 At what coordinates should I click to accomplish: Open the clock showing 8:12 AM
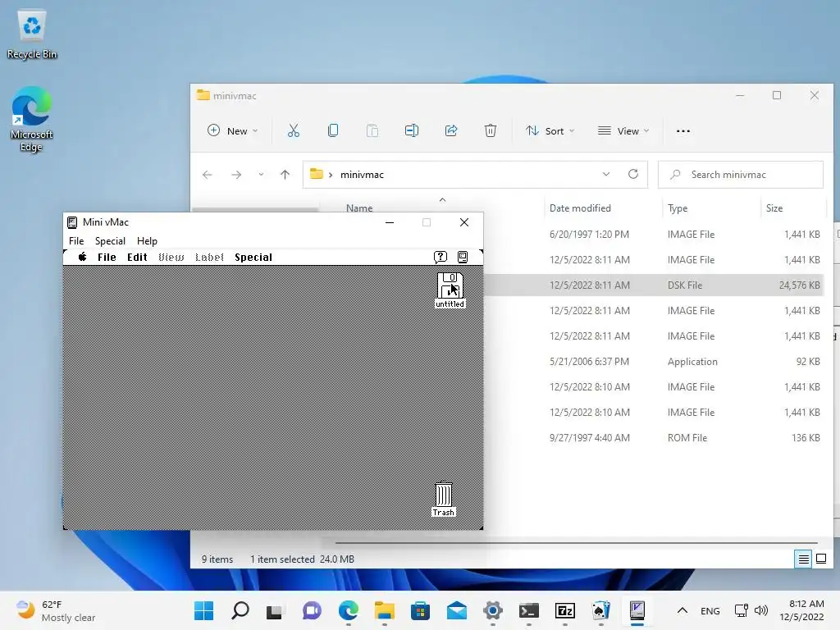tap(802, 610)
